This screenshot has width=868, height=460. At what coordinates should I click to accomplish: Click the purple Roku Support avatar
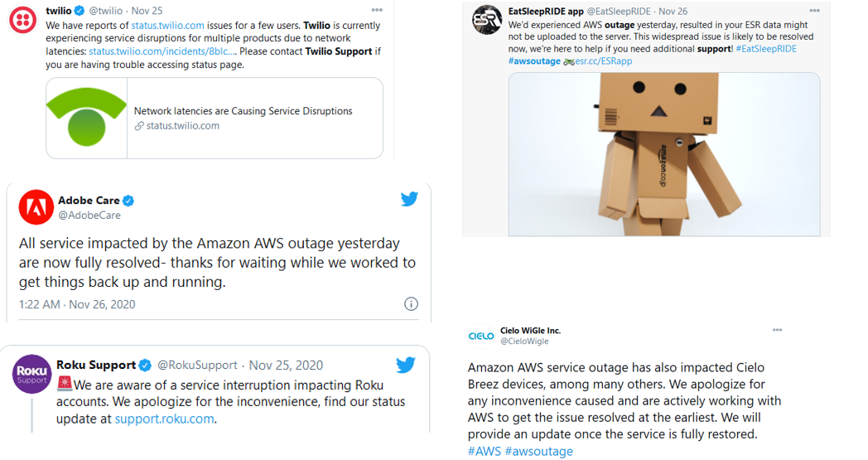(32, 374)
